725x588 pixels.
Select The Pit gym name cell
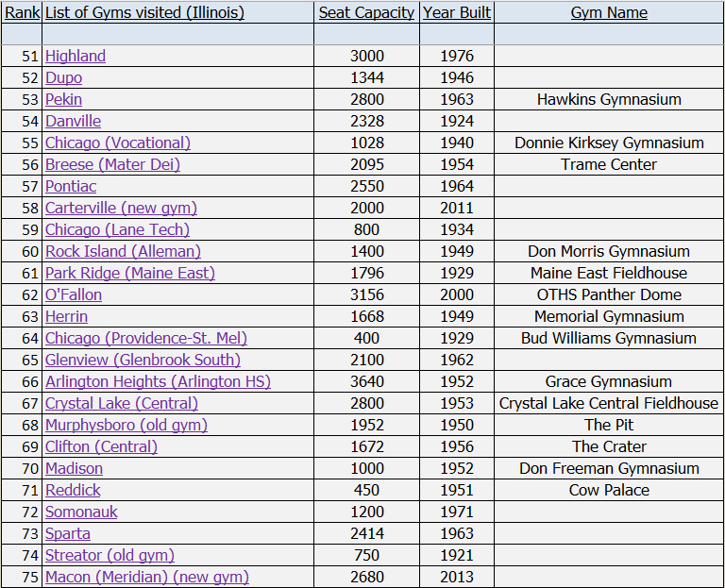point(609,426)
